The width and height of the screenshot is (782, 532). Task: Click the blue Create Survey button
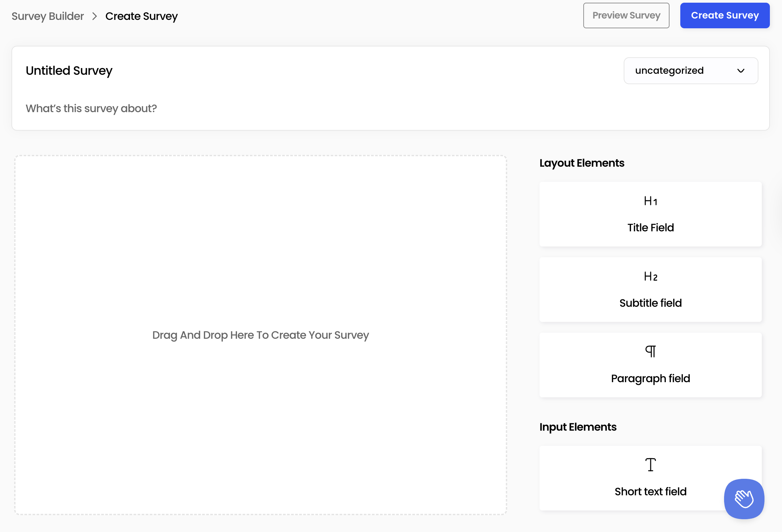tap(725, 15)
